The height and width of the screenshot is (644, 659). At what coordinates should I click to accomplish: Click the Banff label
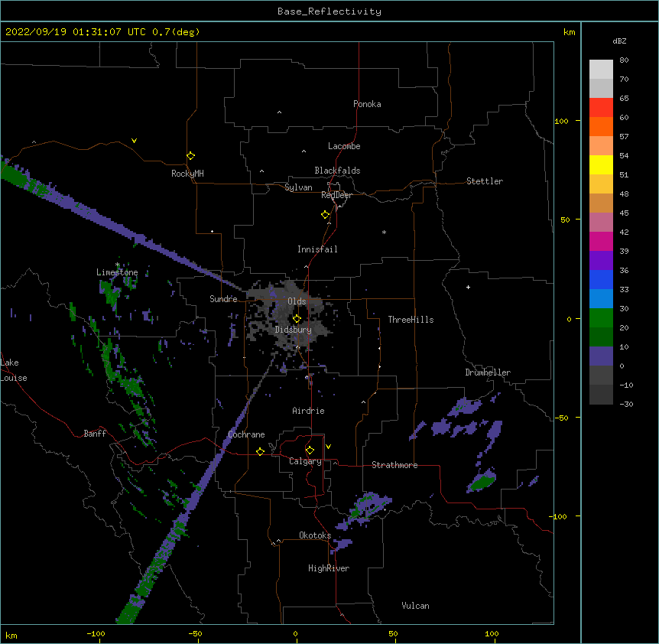(95, 434)
